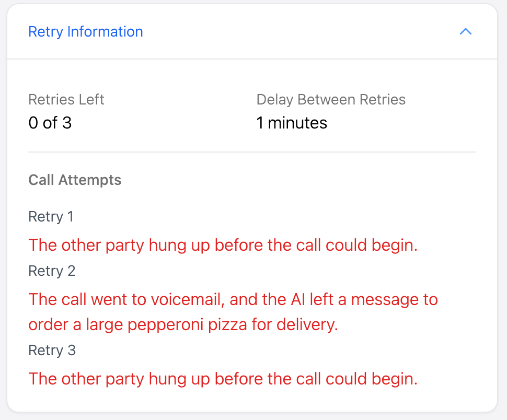Click the Call Attempts section heading

[x=75, y=180]
